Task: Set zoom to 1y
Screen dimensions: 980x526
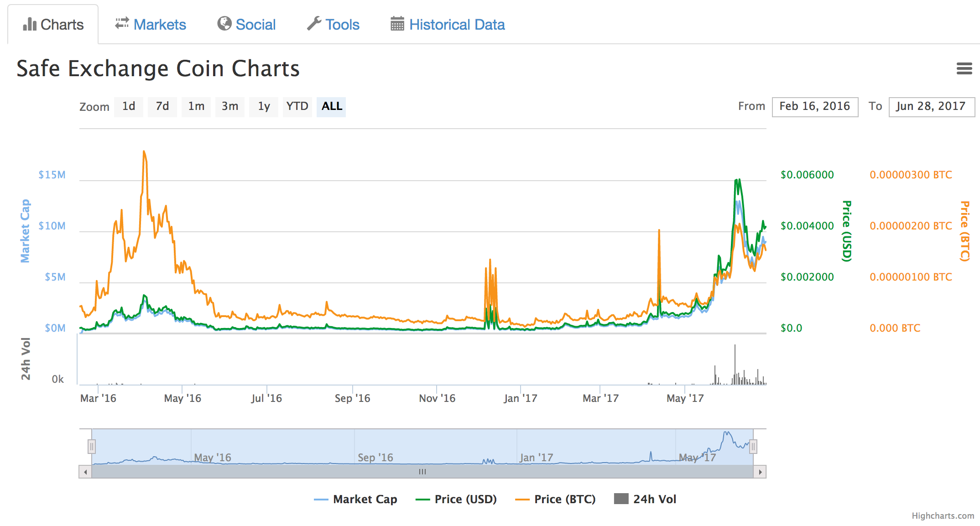Action: pos(264,107)
